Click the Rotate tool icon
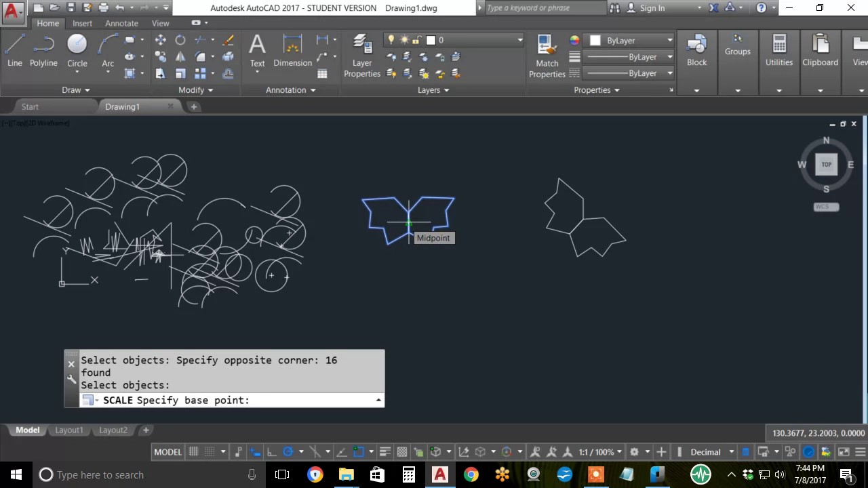Image resolution: width=868 pixels, height=488 pixels. tap(180, 40)
